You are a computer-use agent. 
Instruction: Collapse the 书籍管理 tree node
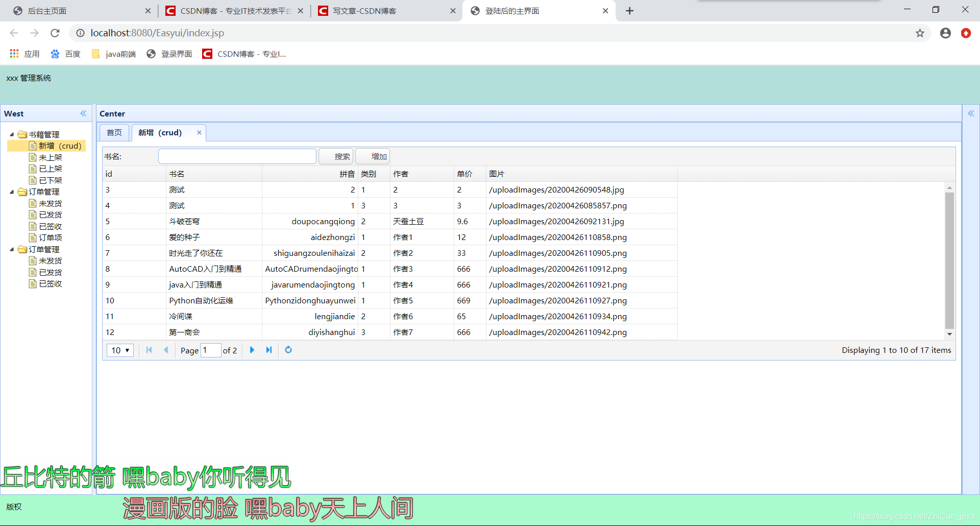point(12,134)
